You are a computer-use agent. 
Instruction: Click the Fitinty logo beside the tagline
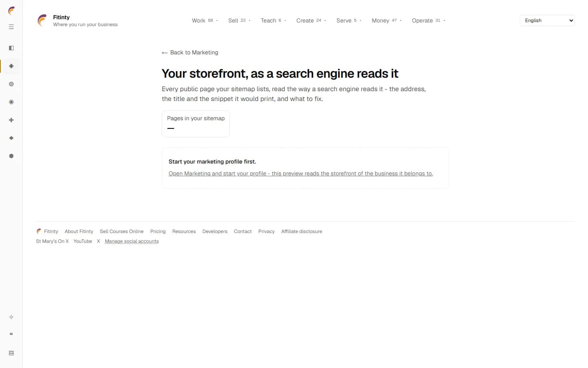42,20
